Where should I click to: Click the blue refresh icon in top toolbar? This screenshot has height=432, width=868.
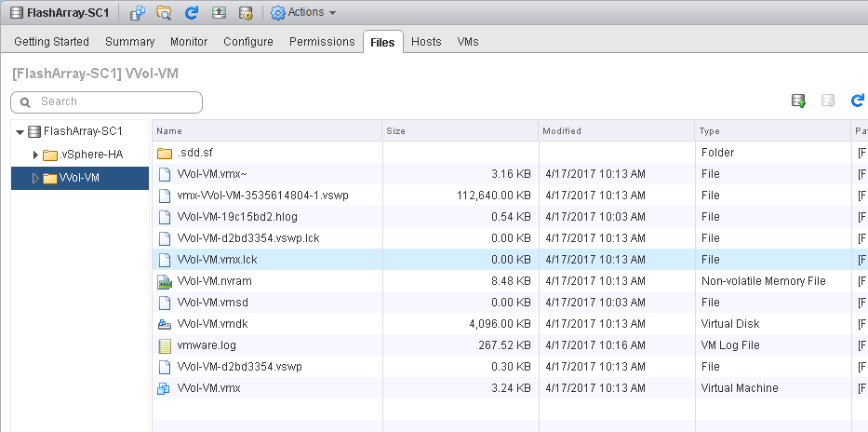[x=192, y=12]
